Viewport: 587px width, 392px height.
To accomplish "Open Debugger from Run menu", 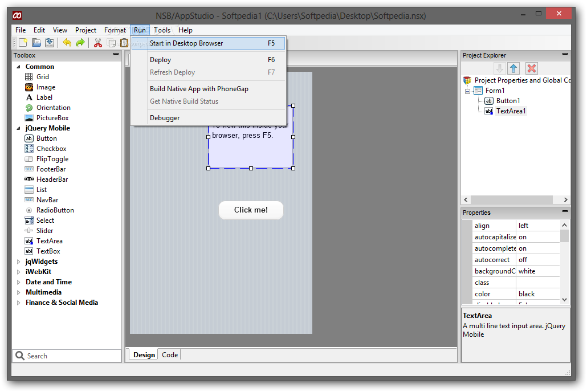I will pyautogui.click(x=209, y=118).
